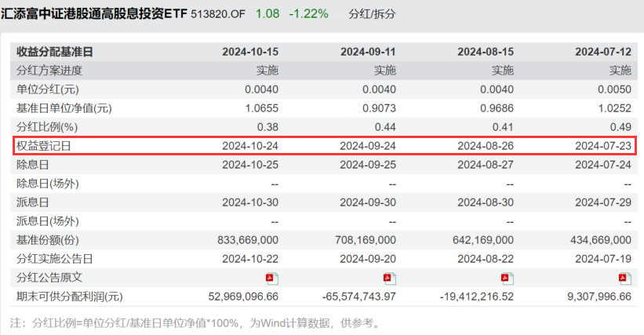Select the 分红/拆分 tab

click(372, 14)
